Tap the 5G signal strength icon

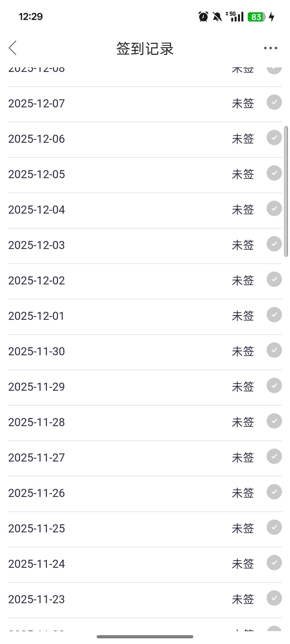(235, 17)
